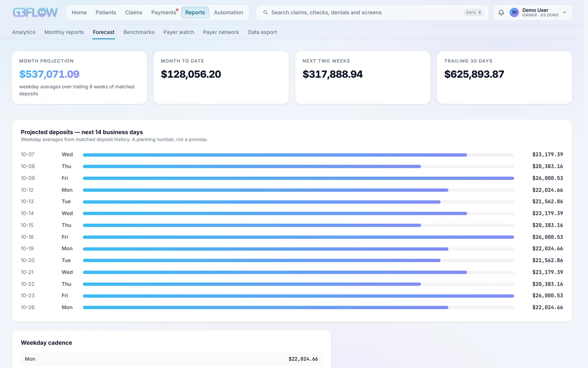Open the Payer network tab
This screenshot has height=368, width=588.
point(221,32)
